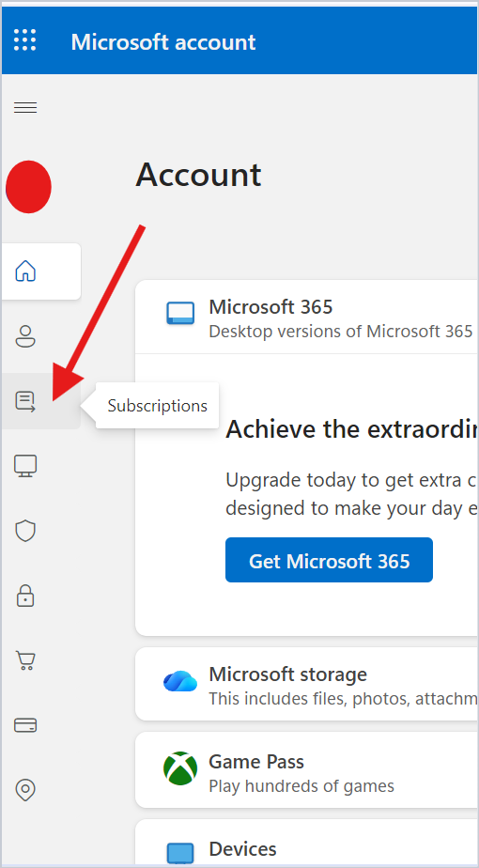479x868 pixels.
Task: Click the Account page heading
Action: (x=199, y=175)
